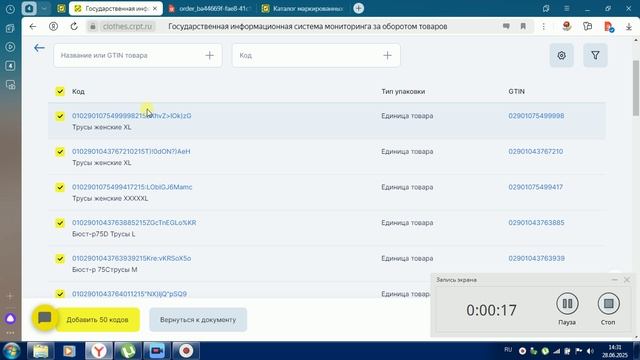This screenshot has height=360, width=640.
Task: Open code link ending T!I0dON?IAeH
Action: point(131,151)
